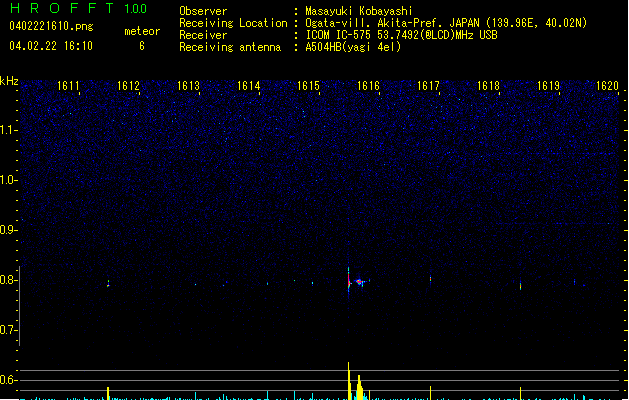Image resolution: width=629 pixels, height=400 pixels.
Task: Click the 1.1 kHz frequency tick label
Action: tap(8, 130)
